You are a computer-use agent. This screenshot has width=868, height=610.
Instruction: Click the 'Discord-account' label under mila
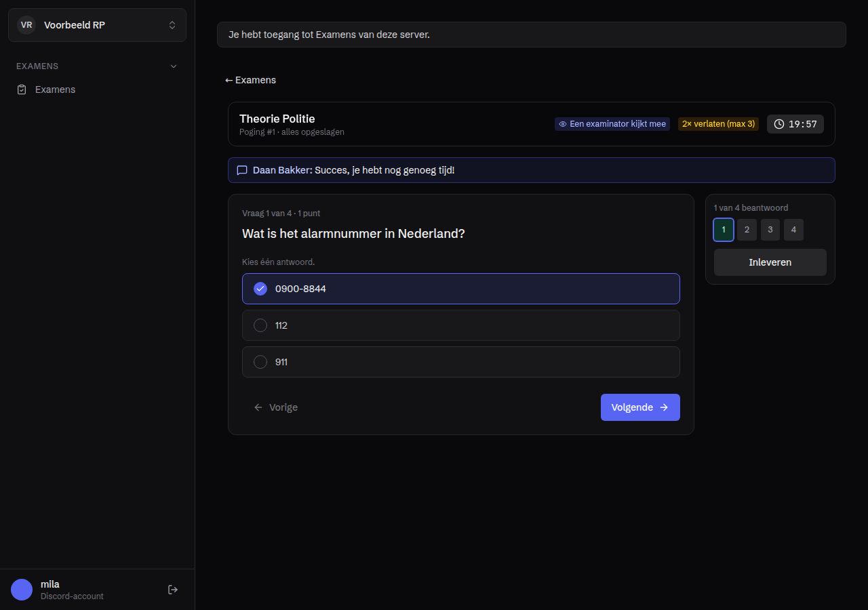pyautogui.click(x=72, y=596)
